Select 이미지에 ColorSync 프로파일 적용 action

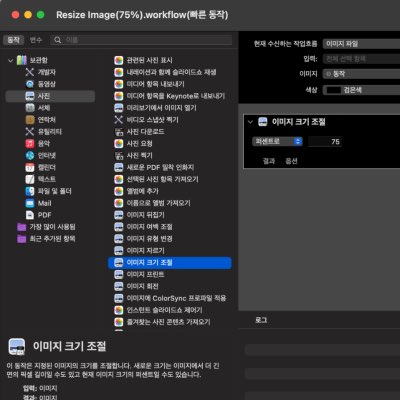pyautogui.click(x=170, y=298)
